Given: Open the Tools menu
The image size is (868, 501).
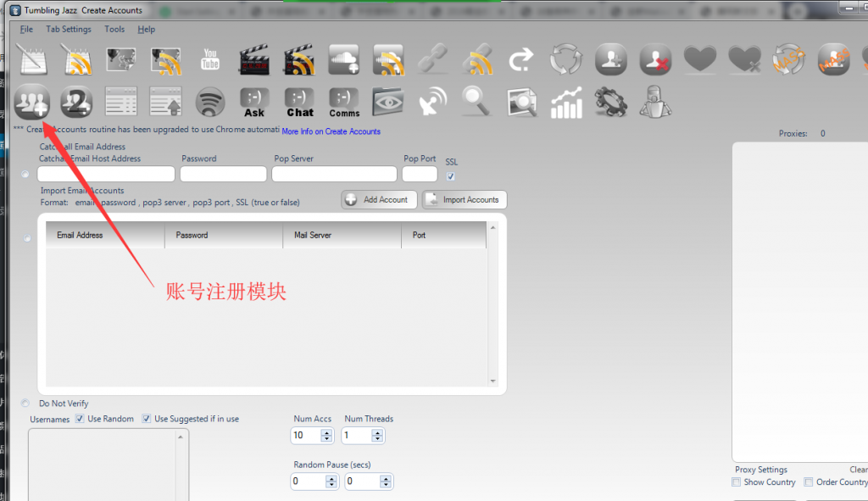Looking at the screenshot, I should [114, 29].
